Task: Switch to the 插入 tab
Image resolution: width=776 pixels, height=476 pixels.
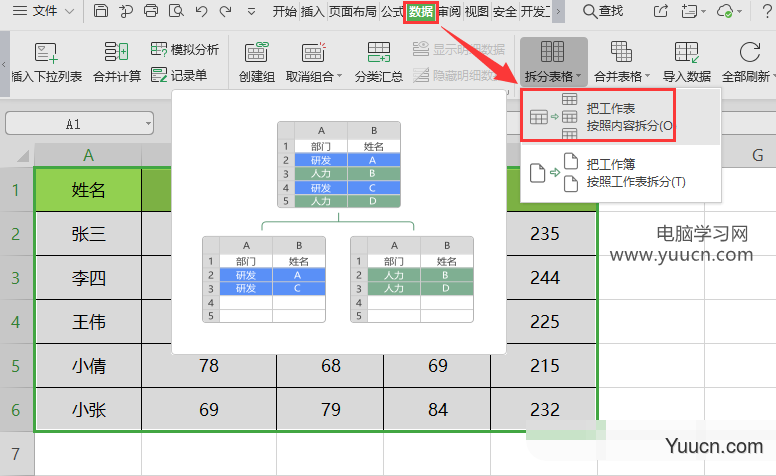Action: coord(312,11)
